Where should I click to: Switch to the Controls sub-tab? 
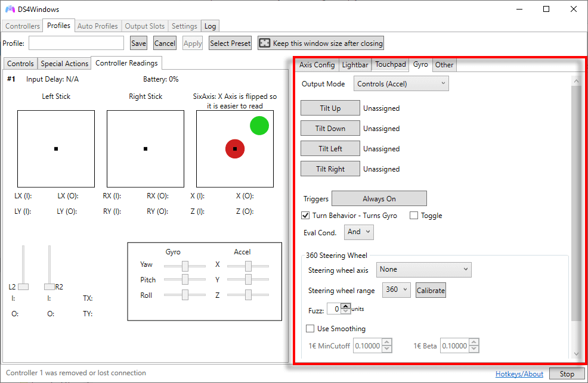[x=20, y=64]
